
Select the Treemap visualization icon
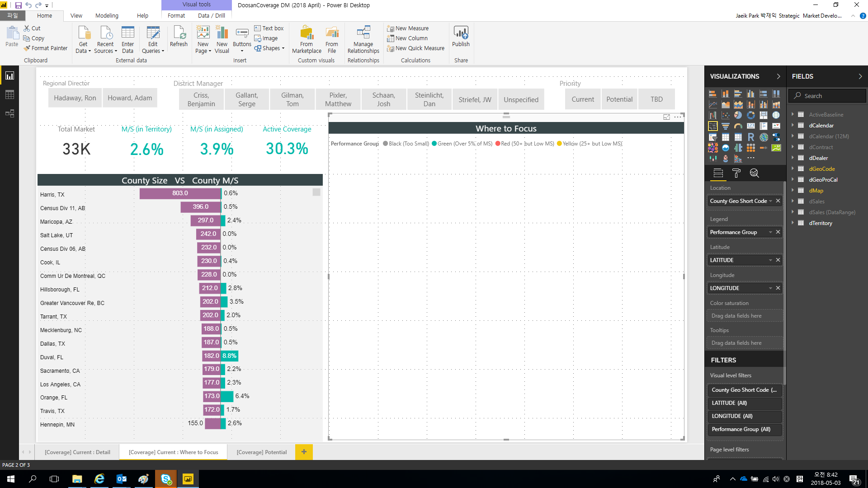tap(763, 115)
